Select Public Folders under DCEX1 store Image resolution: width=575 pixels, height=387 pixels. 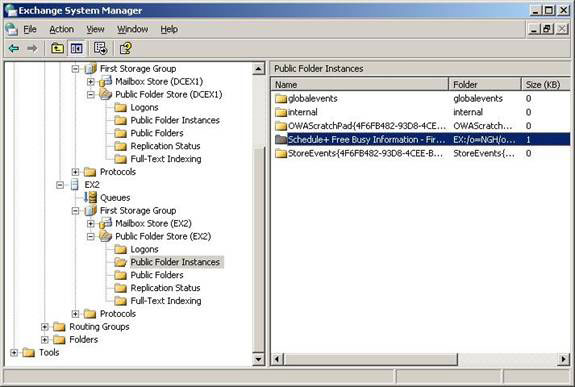[157, 133]
